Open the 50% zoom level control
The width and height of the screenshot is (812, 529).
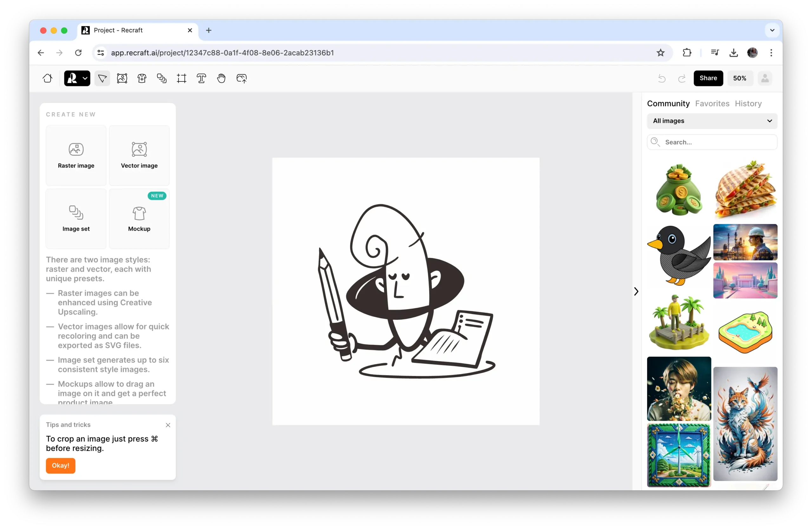739,78
